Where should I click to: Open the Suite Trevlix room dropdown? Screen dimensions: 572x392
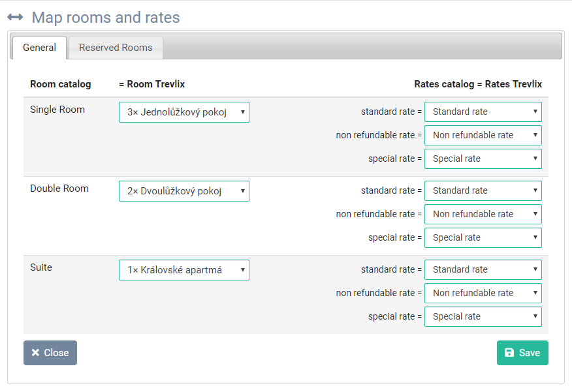[184, 270]
